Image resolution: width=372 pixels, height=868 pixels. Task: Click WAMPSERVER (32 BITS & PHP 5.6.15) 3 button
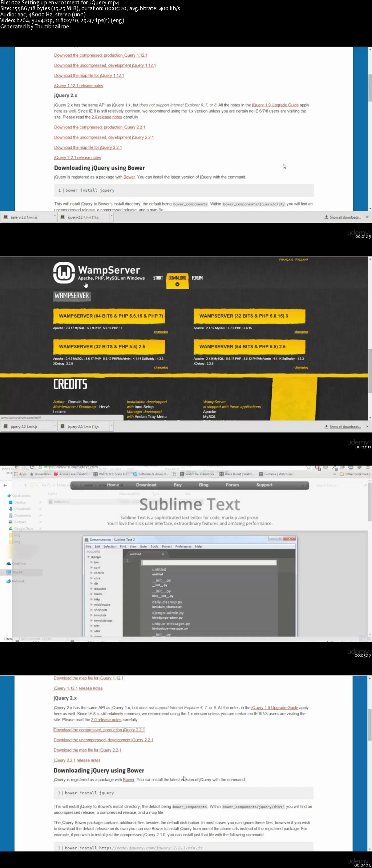pos(249,316)
